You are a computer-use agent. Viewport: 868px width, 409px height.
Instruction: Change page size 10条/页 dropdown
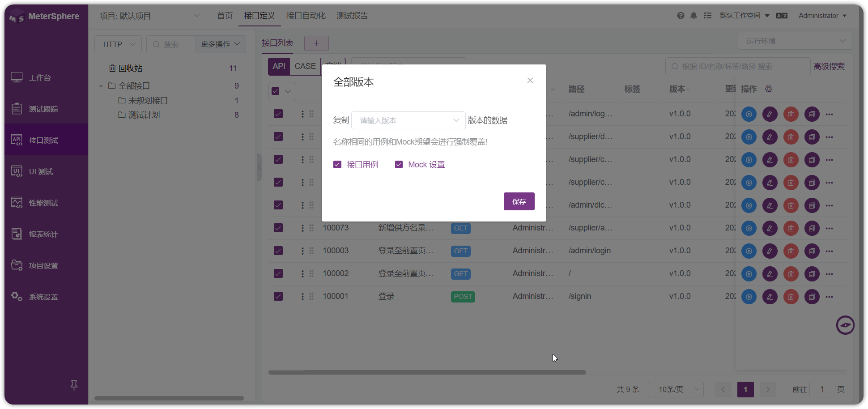676,389
